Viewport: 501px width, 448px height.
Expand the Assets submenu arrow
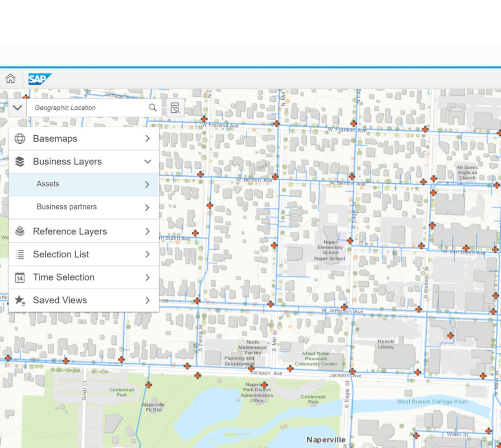tap(147, 184)
